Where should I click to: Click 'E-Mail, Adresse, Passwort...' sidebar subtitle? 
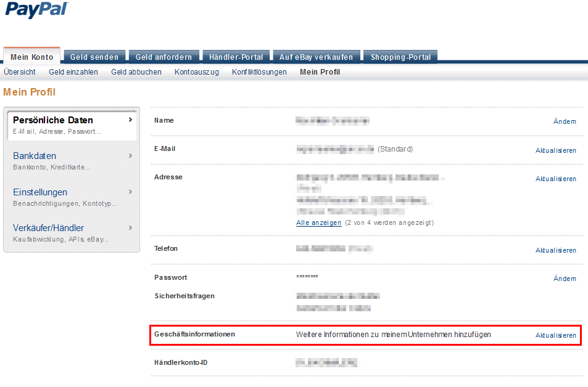coord(57,131)
